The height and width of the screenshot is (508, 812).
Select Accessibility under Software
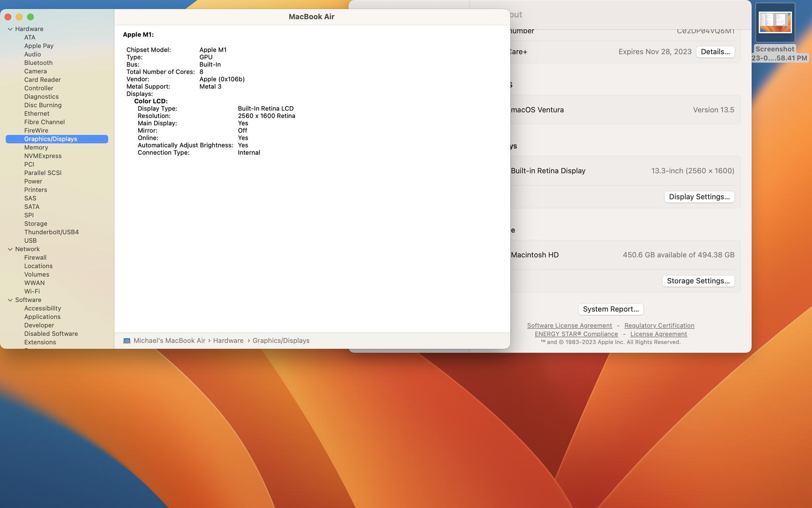point(42,309)
